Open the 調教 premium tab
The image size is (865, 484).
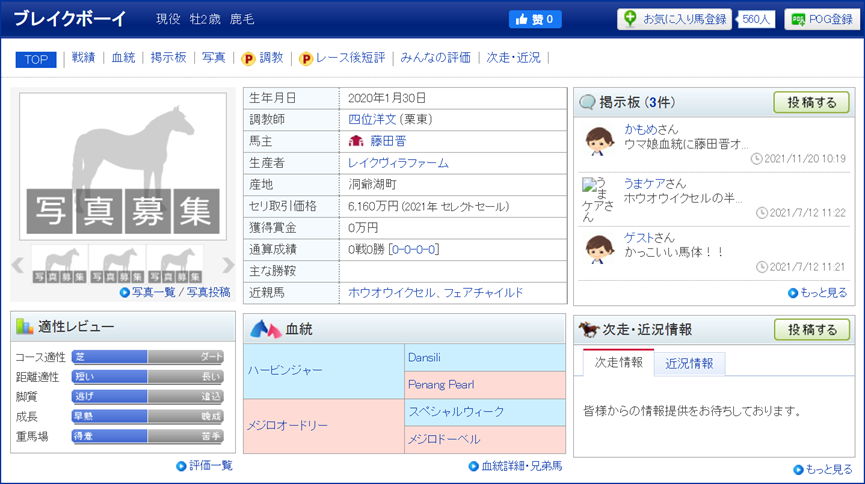[263, 58]
